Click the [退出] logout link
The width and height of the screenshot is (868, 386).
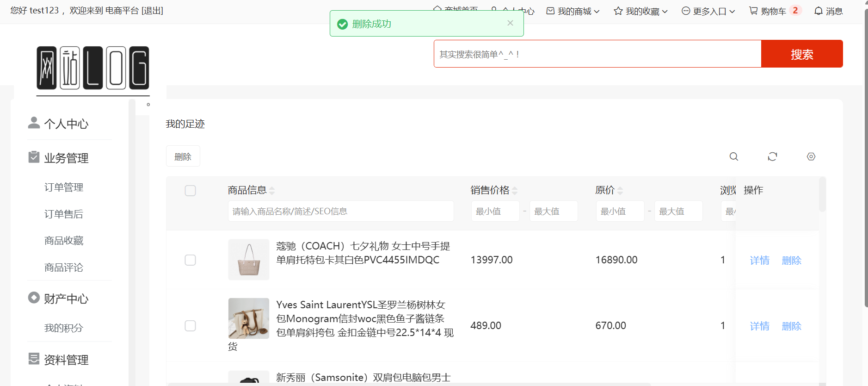[x=153, y=11]
